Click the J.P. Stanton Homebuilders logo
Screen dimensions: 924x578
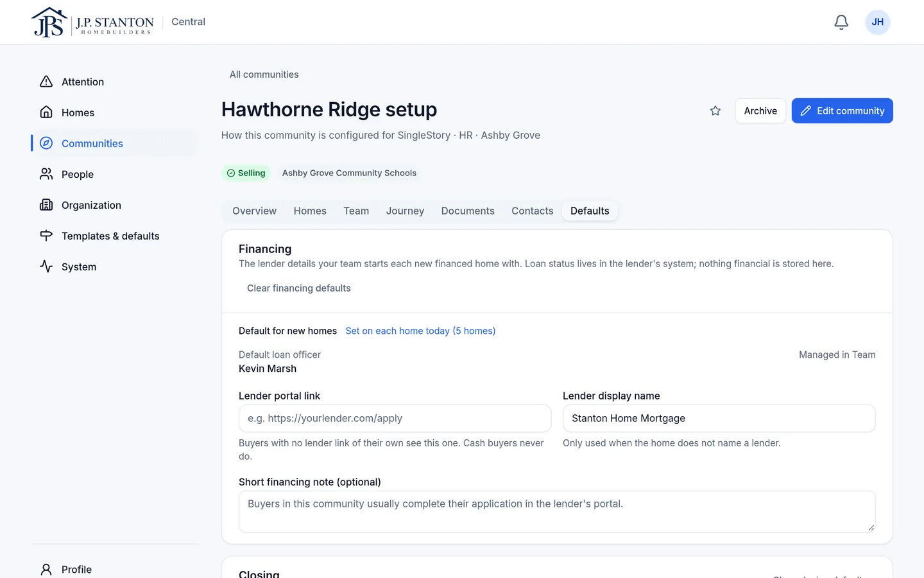92,22
